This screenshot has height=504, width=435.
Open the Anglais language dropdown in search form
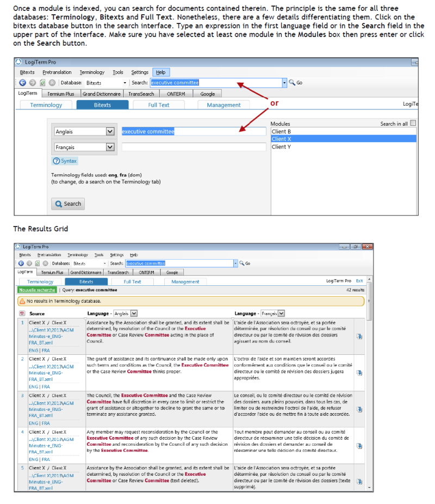click(110, 131)
